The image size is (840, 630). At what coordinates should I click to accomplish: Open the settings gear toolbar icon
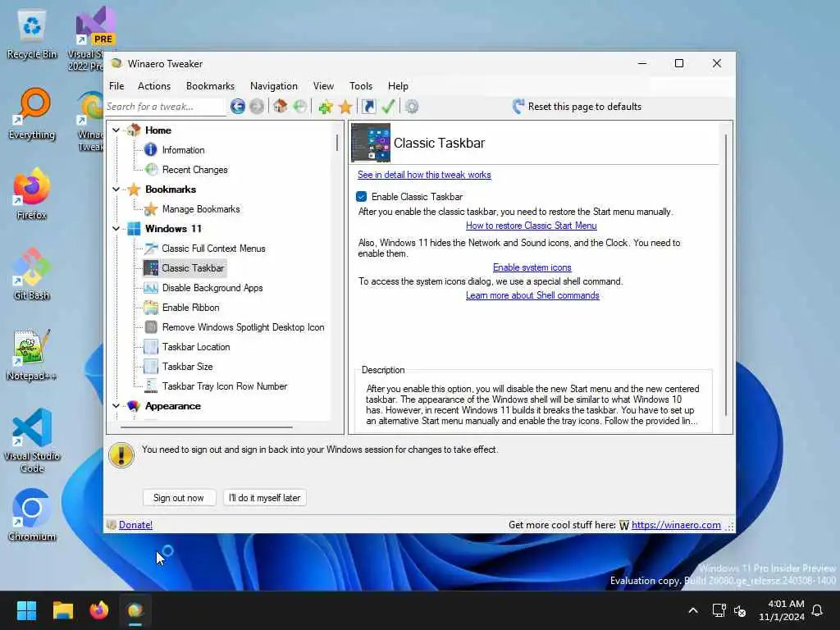(x=412, y=107)
